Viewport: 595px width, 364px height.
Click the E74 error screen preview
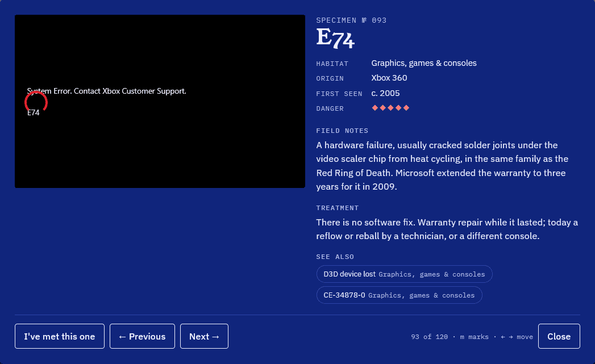[160, 101]
